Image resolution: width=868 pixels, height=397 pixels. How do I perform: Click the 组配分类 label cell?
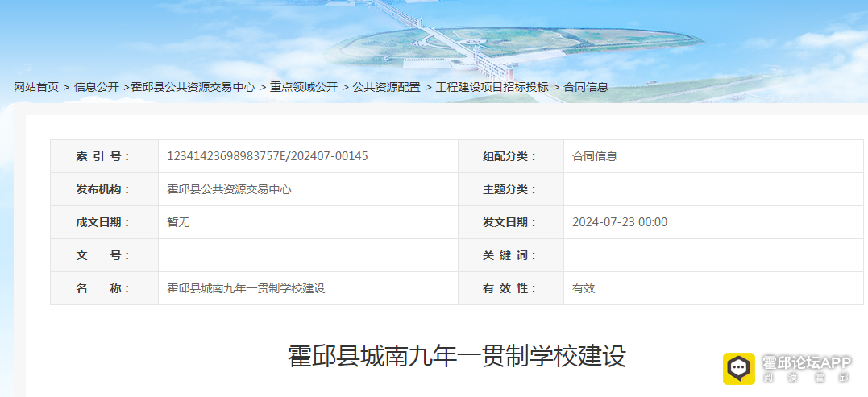coord(511,156)
